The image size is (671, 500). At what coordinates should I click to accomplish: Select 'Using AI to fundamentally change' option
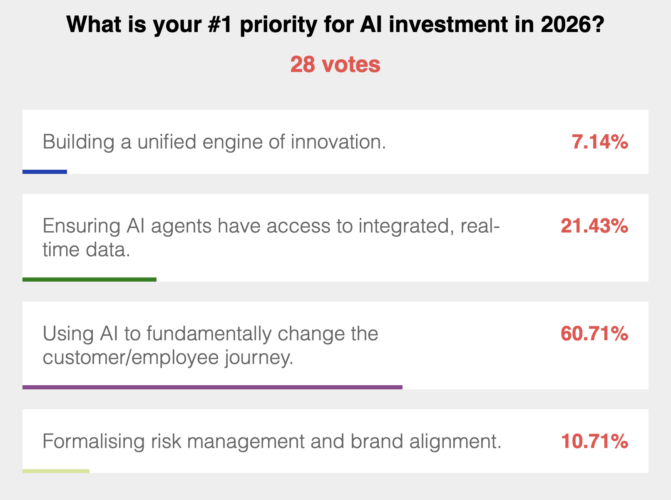tap(335, 345)
